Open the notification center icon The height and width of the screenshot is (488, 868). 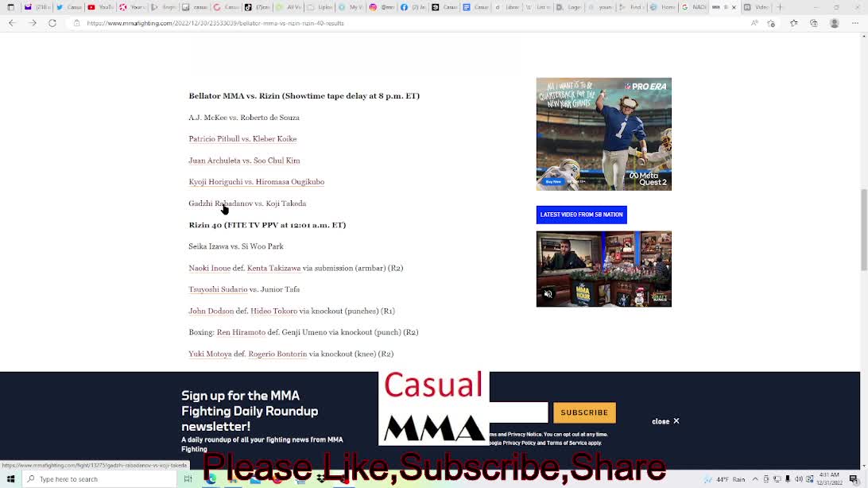click(854, 479)
